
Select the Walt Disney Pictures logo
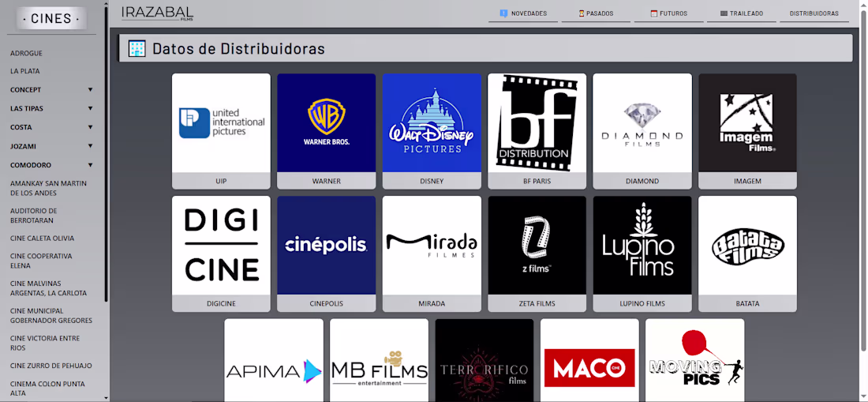[432, 123]
